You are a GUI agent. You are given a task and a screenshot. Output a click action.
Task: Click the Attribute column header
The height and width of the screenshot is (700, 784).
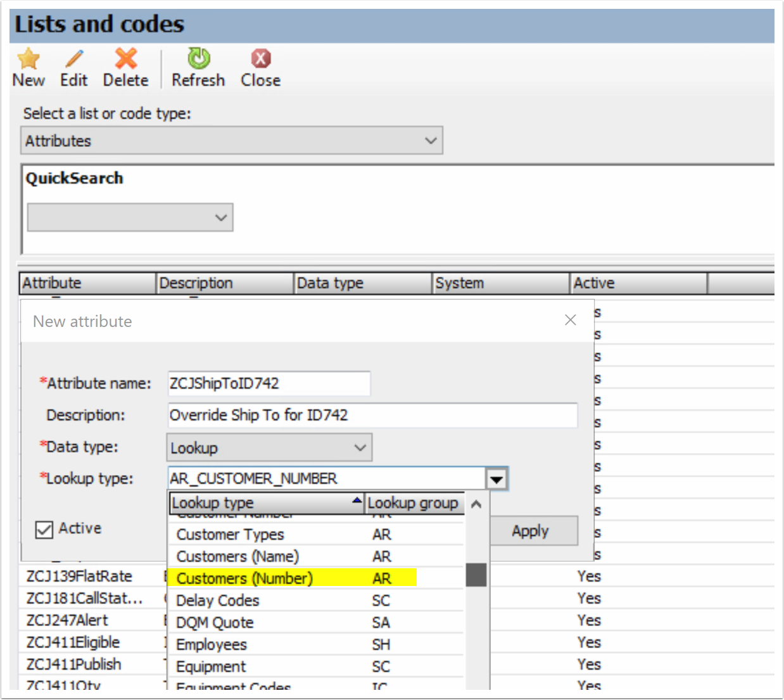pyautogui.click(x=87, y=283)
